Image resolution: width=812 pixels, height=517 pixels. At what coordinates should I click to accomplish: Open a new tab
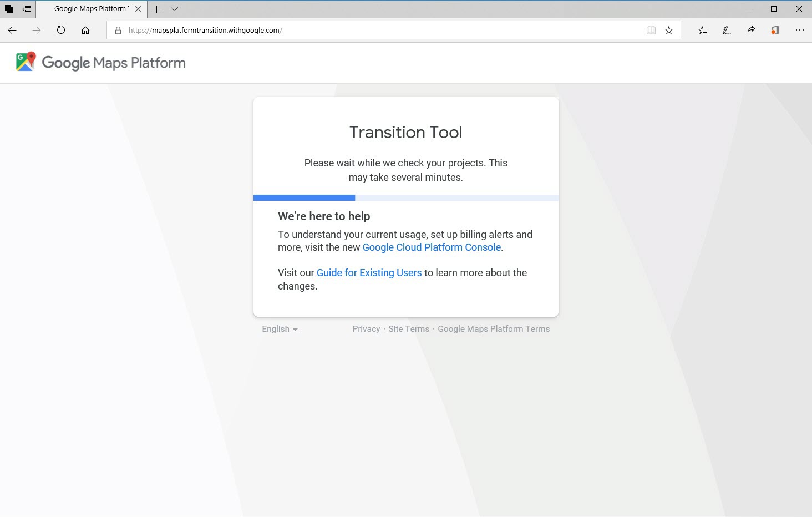tap(157, 9)
